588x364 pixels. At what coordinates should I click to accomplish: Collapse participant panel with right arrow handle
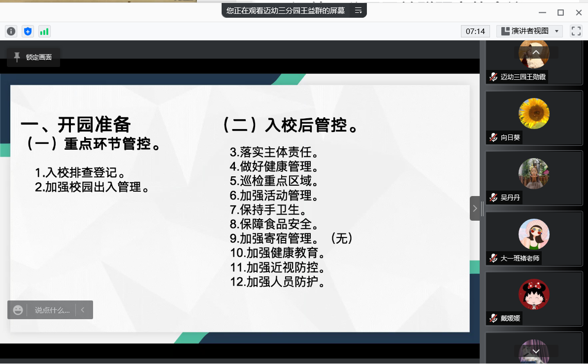click(x=475, y=208)
